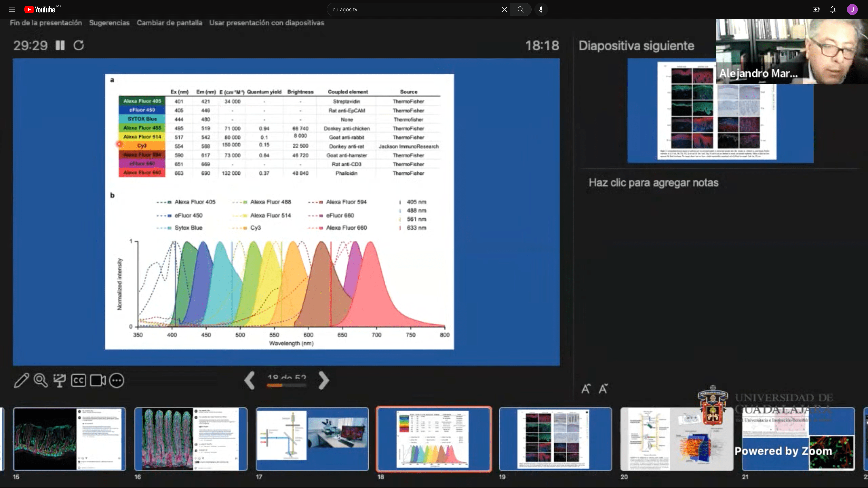This screenshot has height=488, width=868.
Task: Go to the YouTube home logo
Action: [x=40, y=9]
